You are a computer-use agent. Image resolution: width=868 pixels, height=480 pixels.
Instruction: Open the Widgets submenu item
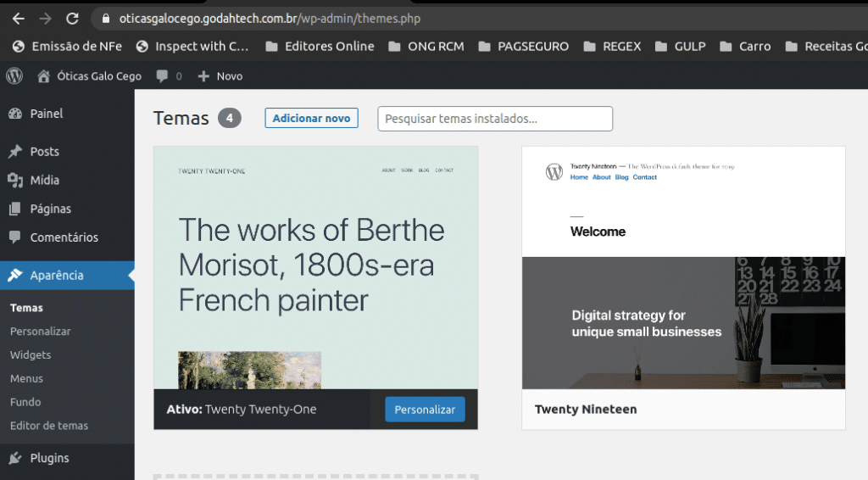tap(31, 354)
